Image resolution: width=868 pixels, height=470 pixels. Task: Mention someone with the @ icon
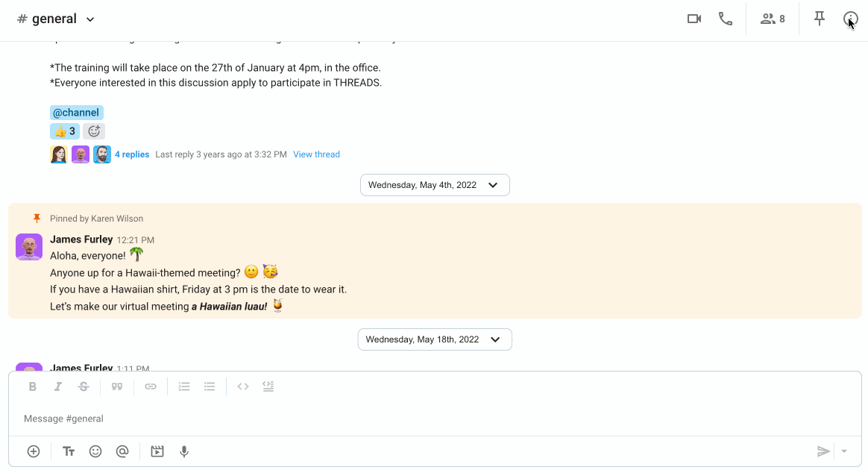point(122,452)
